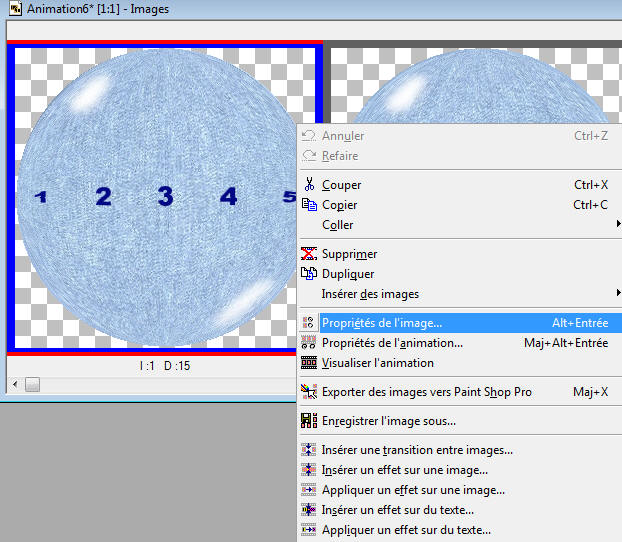
Task: Click the horizontal scrollbar thumb
Action: (33, 384)
